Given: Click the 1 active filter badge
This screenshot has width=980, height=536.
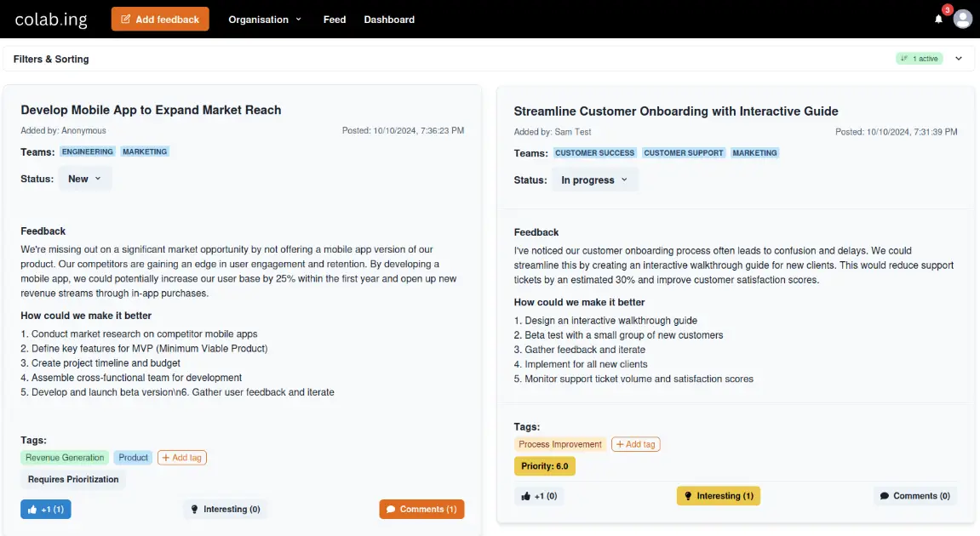Looking at the screenshot, I should point(920,59).
